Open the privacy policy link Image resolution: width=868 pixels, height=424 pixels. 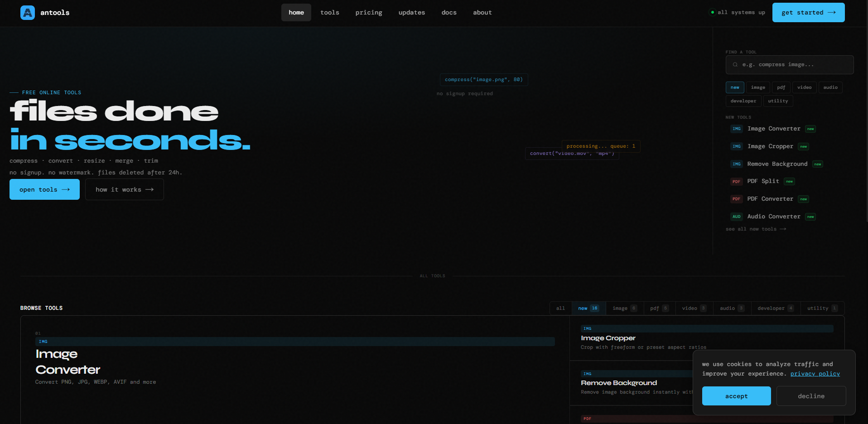point(815,374)
